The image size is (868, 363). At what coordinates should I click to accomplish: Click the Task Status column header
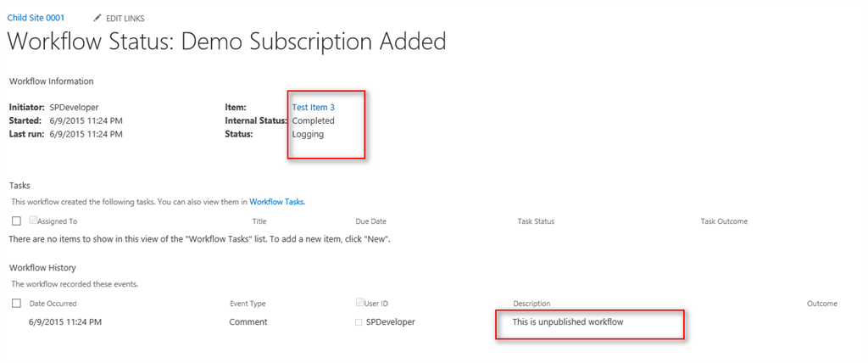[x=536, y=221]
